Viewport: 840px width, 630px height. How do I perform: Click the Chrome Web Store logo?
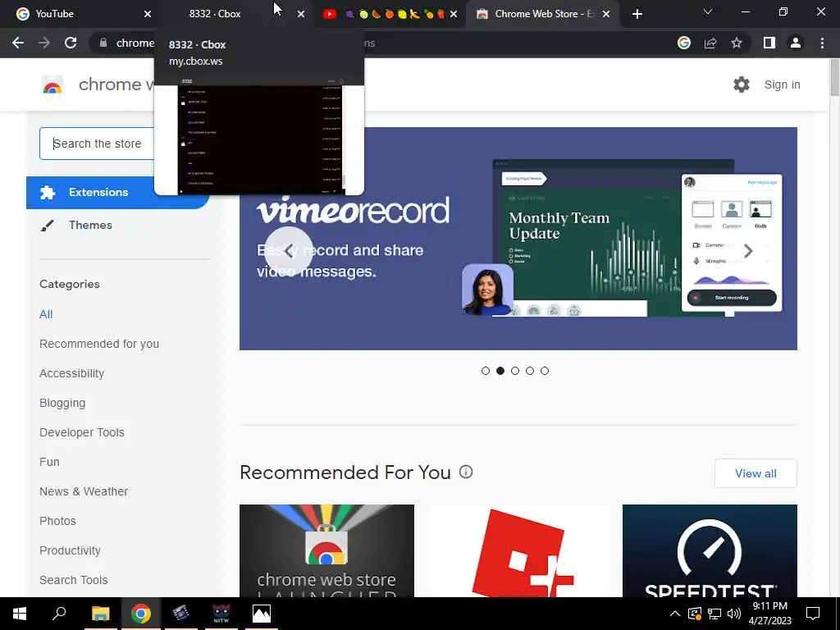coord(52,84)
